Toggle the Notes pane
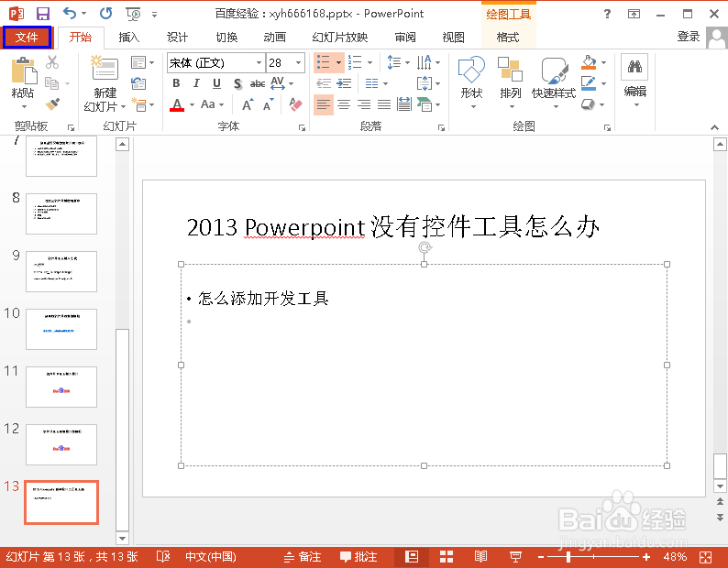The height and width of the screenshot is (568, 728). click(x=303, y=556)
